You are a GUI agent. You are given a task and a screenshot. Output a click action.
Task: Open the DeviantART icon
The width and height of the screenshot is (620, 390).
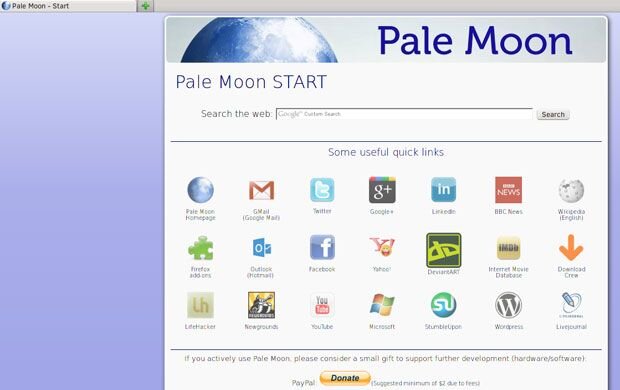444,250
